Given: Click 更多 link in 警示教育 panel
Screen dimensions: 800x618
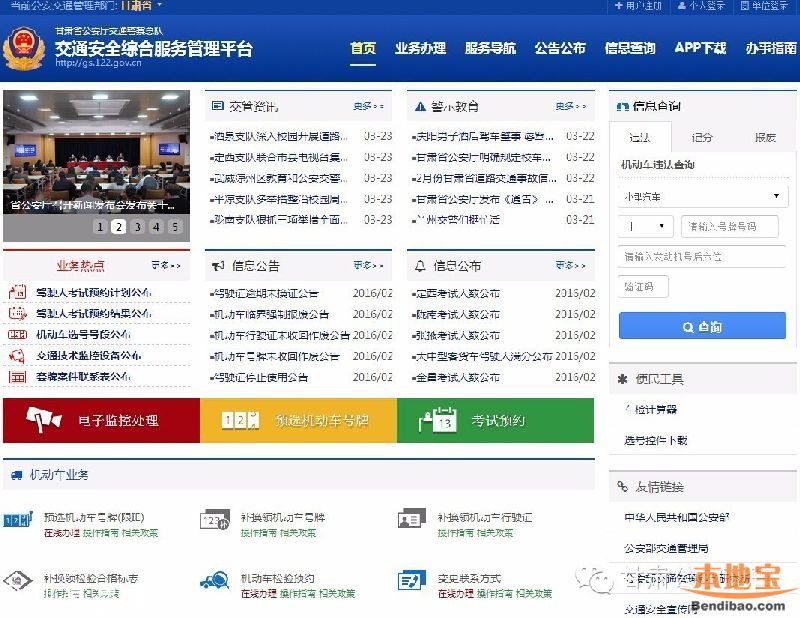Looking at the screenshot, I should [571, 106].
